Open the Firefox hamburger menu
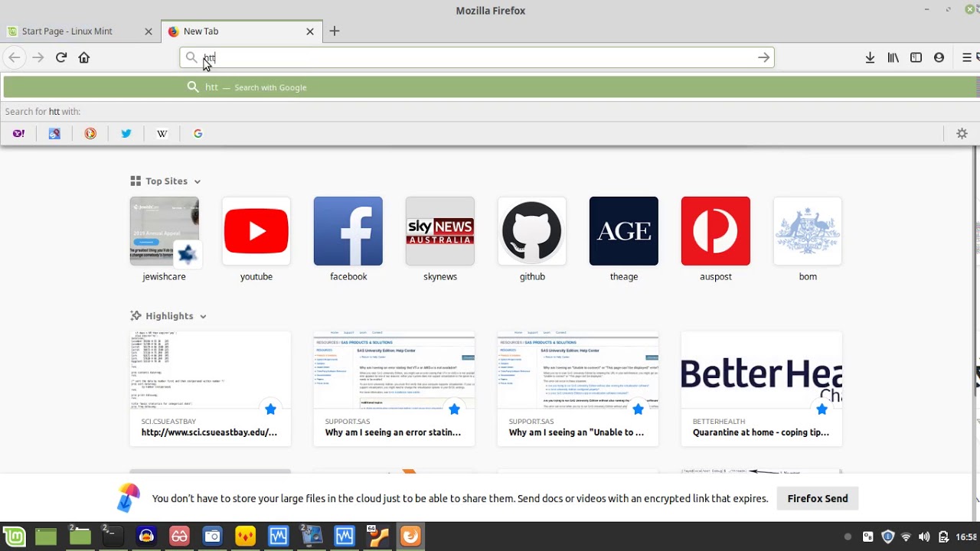The image size is (980, 551). 967,57
